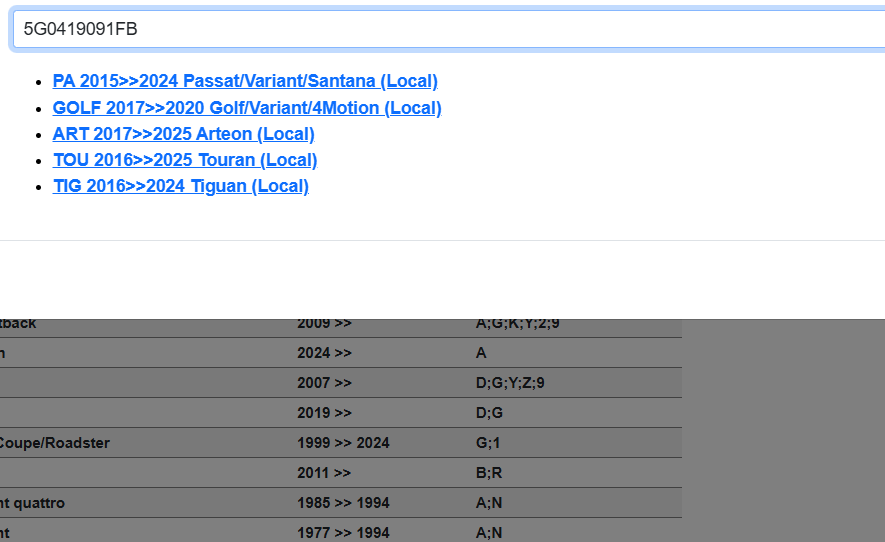Choose the TIG 2016>>2024 Tiguan link

tap(180, 186)
